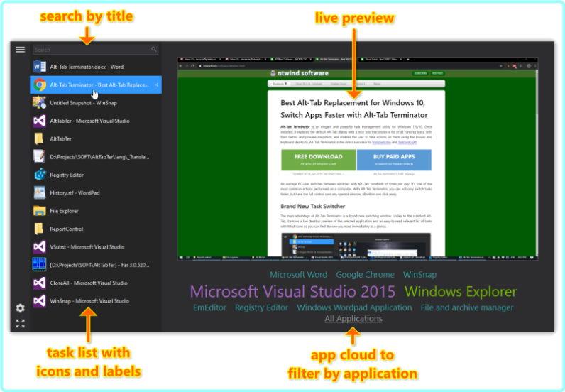Filter by File and archive manager
The width and height of the screenshot is (565, 392).
467,307
